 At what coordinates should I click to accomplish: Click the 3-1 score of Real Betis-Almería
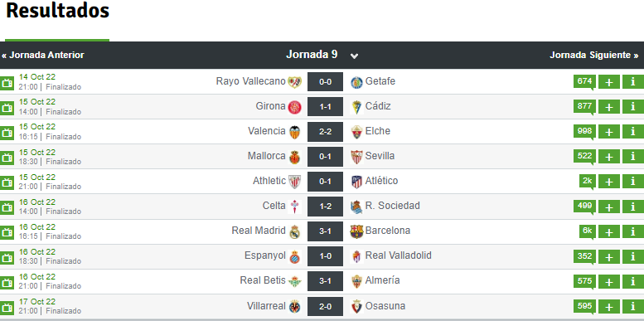pos(325,281)
